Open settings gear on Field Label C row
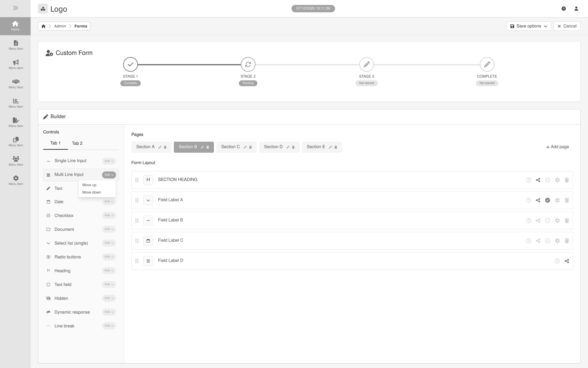The image size is (588, 368). pyautogui.click(x=557, y=241)
